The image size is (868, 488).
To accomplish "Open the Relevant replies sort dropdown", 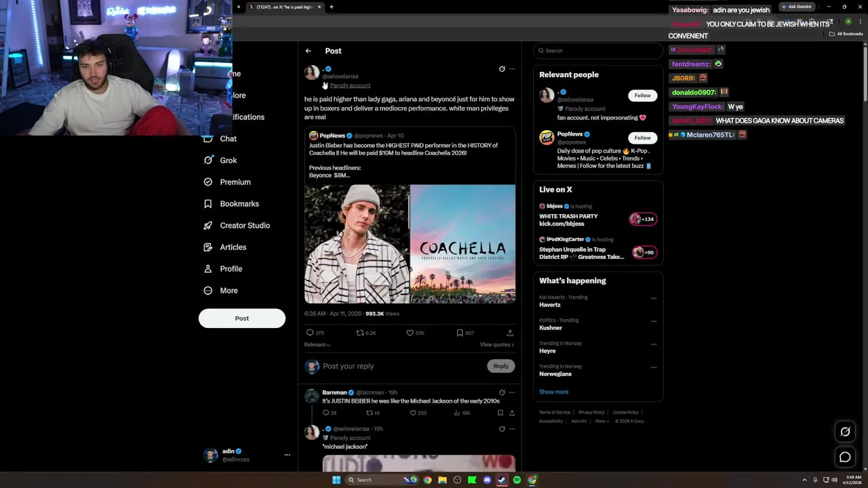I will pos(317,344).
